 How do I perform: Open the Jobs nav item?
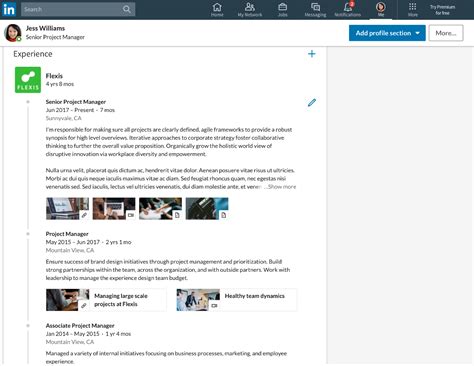pyautogui.click(x=283, y=10)
